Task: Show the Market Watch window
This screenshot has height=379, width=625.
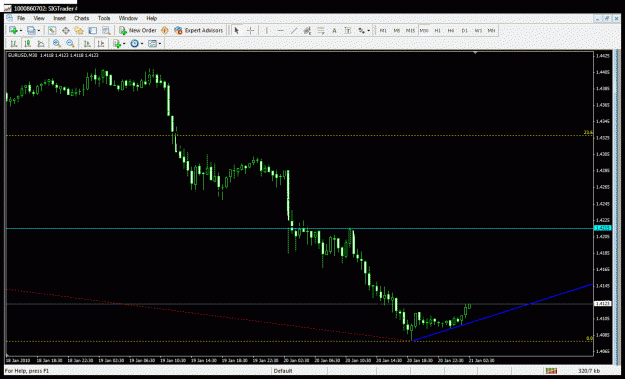Action: click(x=52, y=30)
